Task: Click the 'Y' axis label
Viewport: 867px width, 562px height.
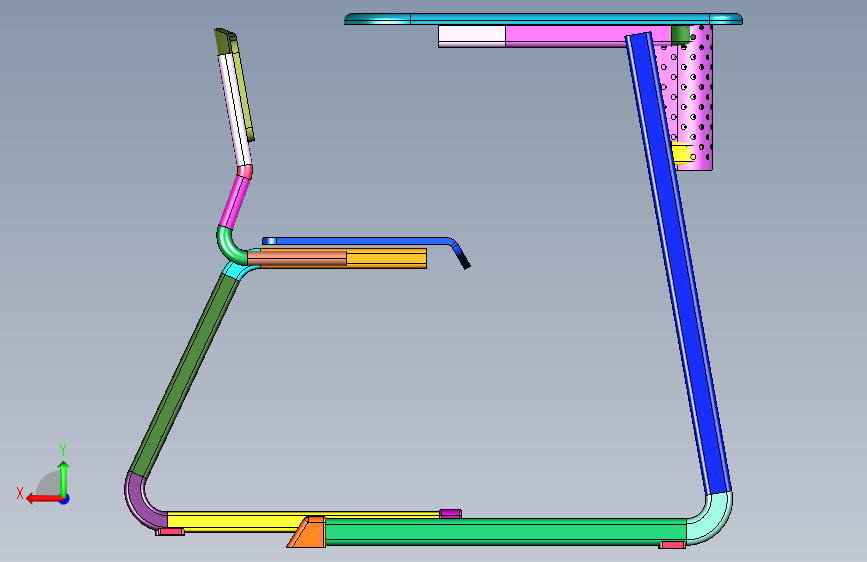Action: [63, 450]
